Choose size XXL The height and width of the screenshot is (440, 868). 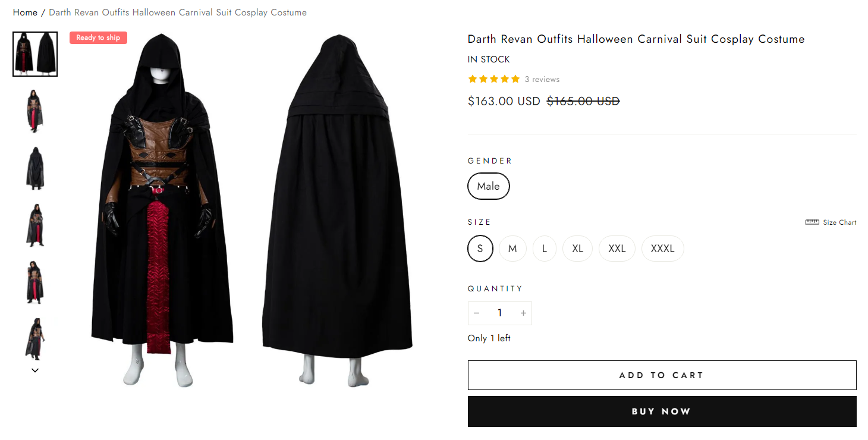point(617,249)
